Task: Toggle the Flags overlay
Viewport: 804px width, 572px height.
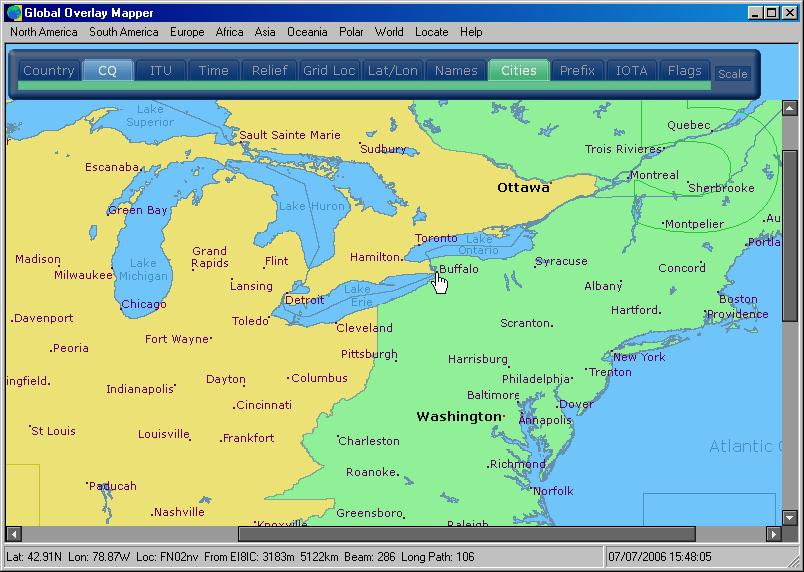Action: [685, 71]
